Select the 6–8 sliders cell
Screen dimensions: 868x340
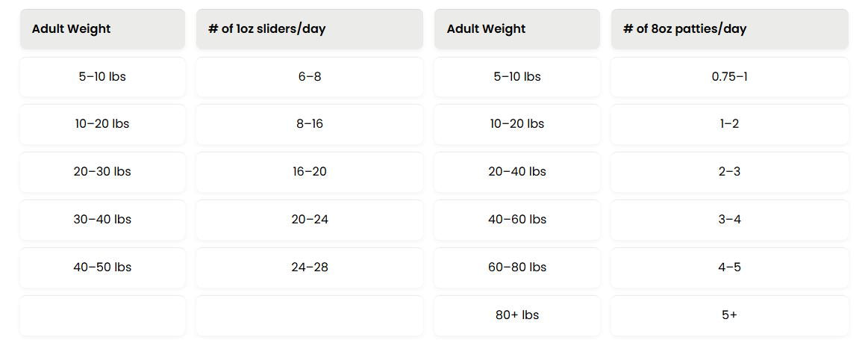coord(309,77)
